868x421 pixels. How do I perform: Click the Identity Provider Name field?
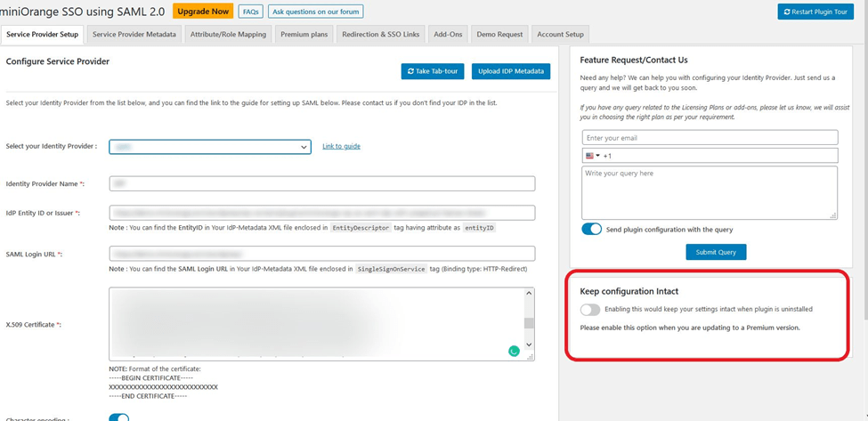[322, 183]
